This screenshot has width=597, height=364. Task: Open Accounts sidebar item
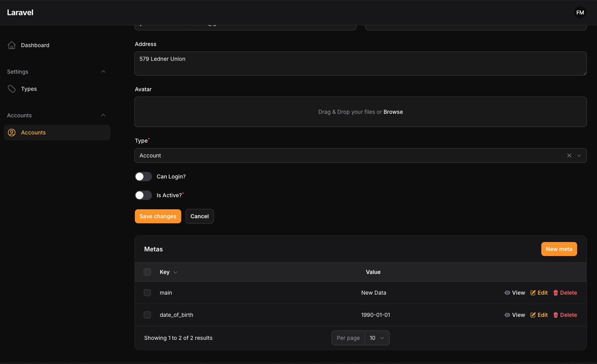(x=57, y=133)
